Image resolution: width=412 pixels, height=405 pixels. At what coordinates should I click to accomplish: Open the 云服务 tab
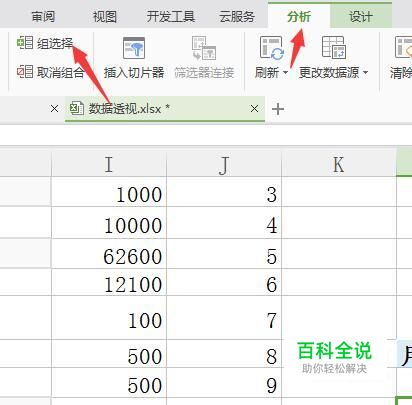tap(237, 16)
